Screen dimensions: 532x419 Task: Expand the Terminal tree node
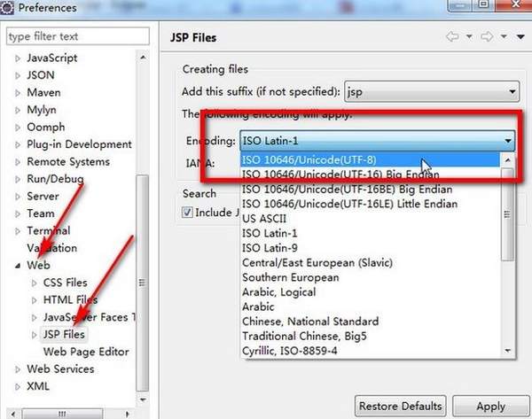tap(18, 231)
